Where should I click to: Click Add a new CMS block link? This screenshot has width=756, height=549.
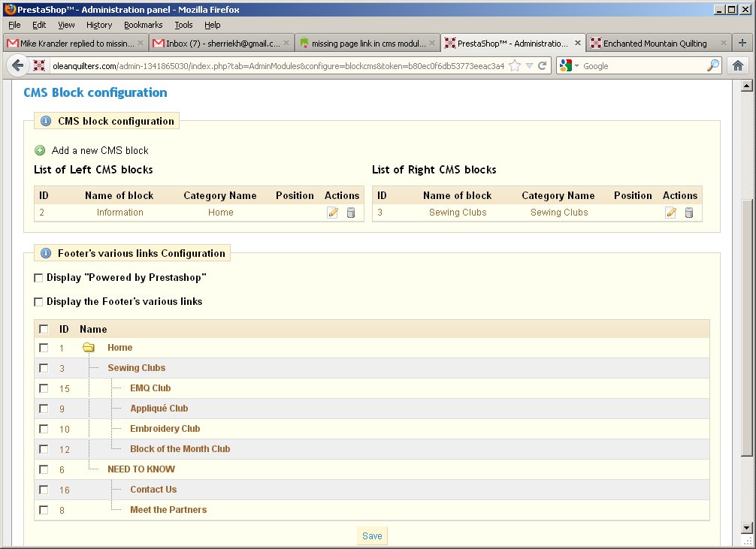100,150
